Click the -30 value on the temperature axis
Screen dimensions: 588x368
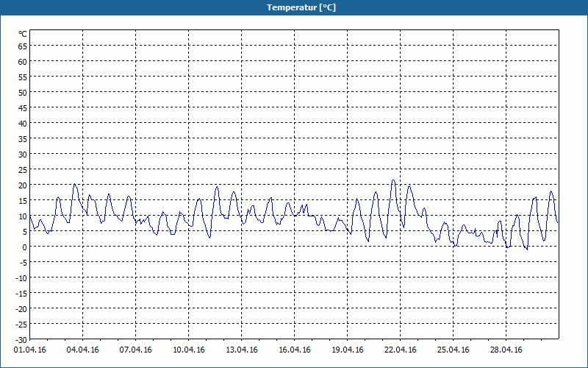click(21, 340)
